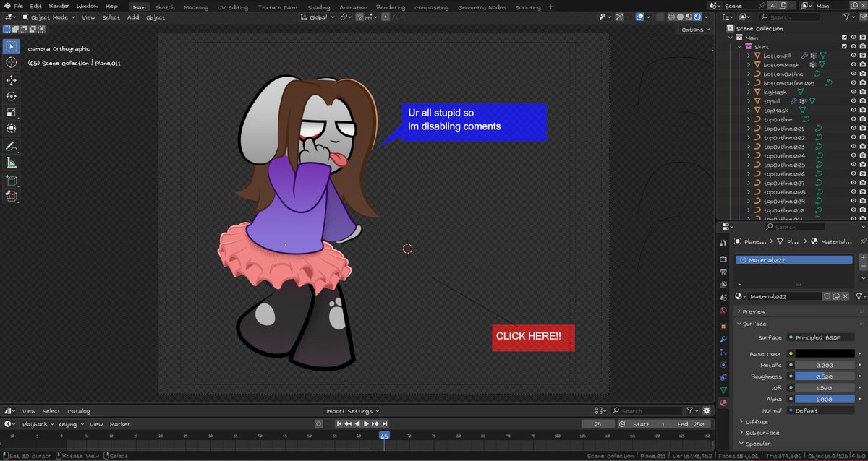Uncheck the Skirt collection checkbox

pyautogui.click(x=844, y=46)
